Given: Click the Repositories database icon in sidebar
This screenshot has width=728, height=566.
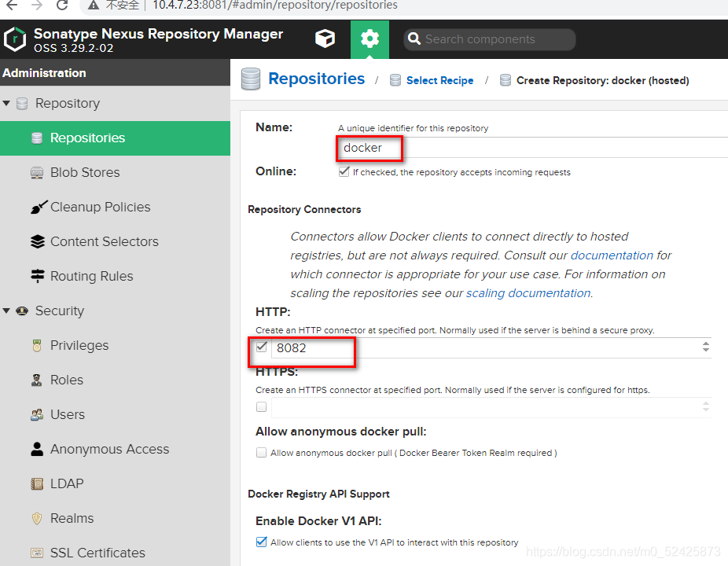Looking at the screenshot, I should click(37, 138).
